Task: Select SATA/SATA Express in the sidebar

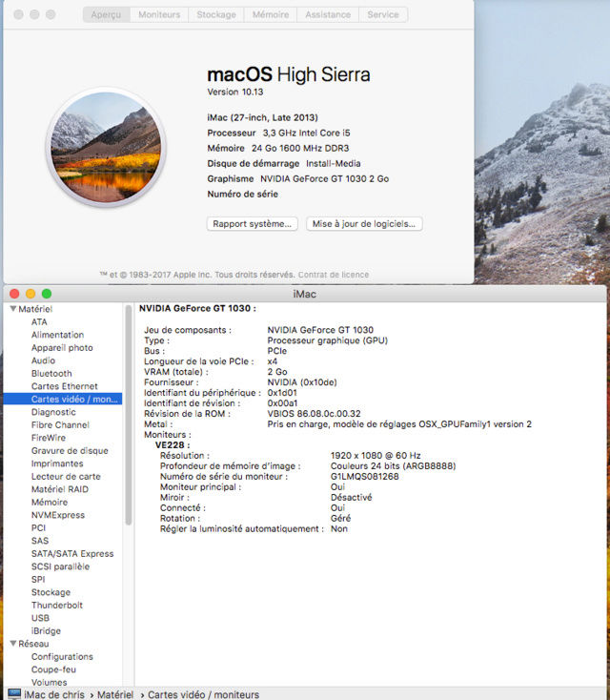Action: point(72,553)
